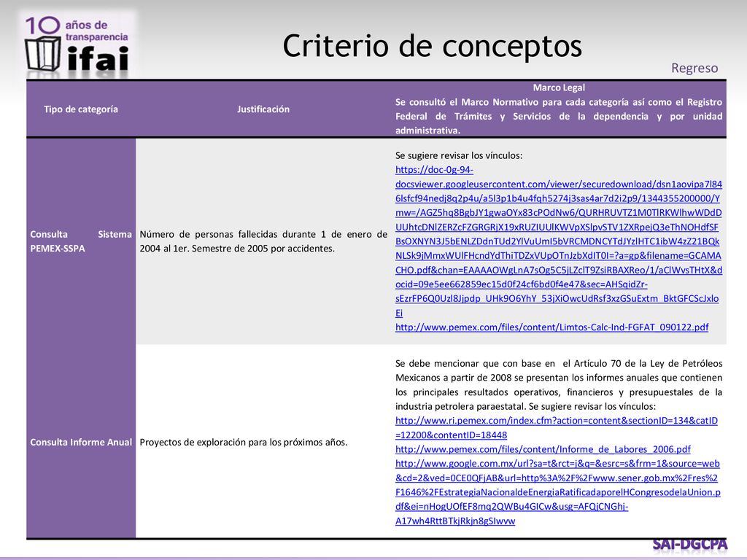Open the googleusercontent docsviewer link
747x560 pixels.
pyautogui.click(x=558, y=241)
